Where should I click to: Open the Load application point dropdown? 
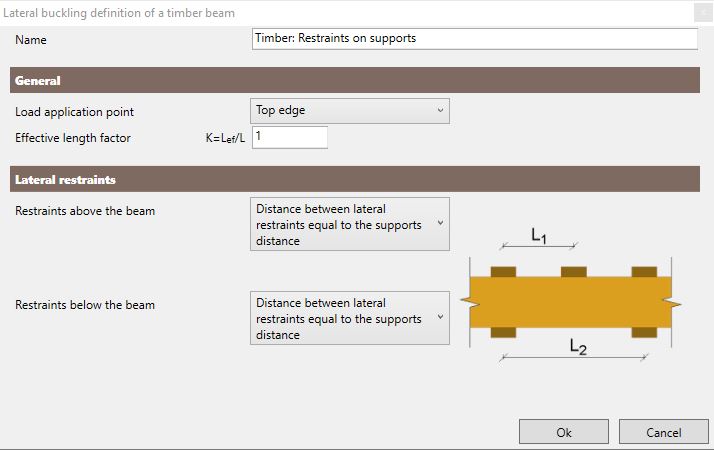(350, 111)
